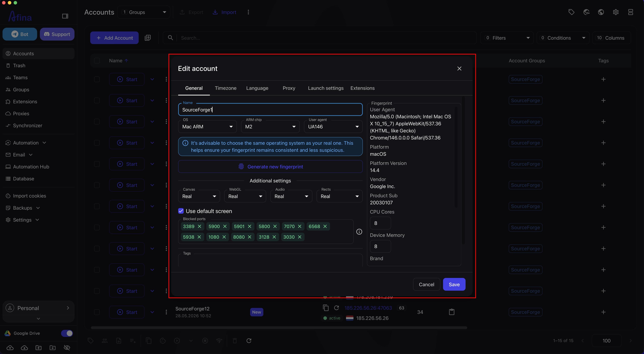Switch to the Language tab
The image size is (644, 354).
pos(257,88)
